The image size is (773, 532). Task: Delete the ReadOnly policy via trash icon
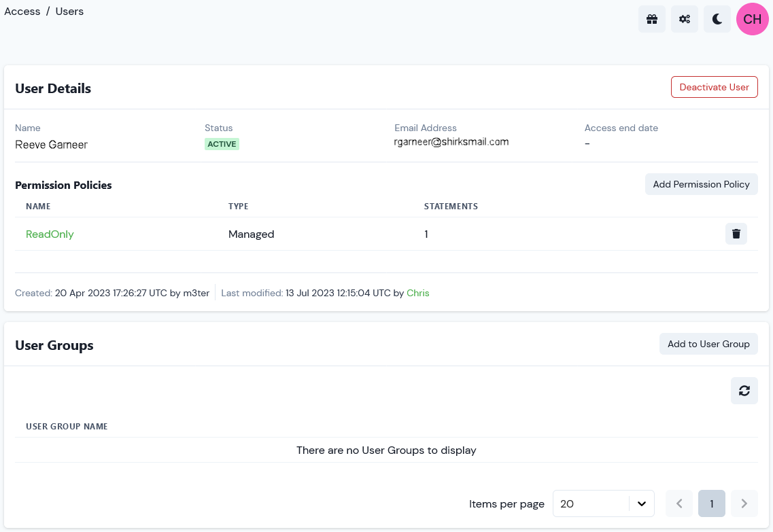pos(736,234)
